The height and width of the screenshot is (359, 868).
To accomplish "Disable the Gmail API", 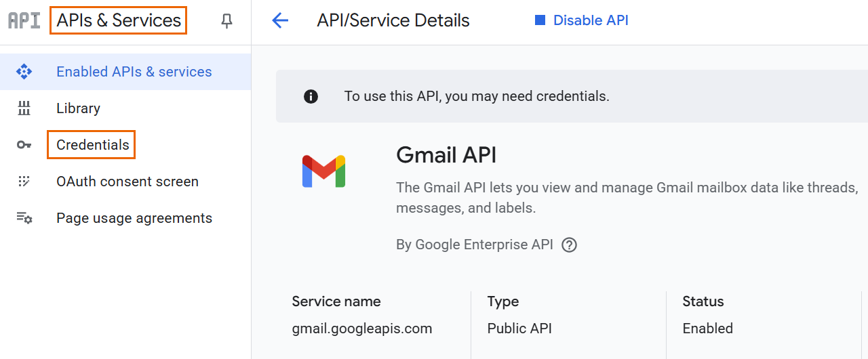I will (x=583, y=21).
